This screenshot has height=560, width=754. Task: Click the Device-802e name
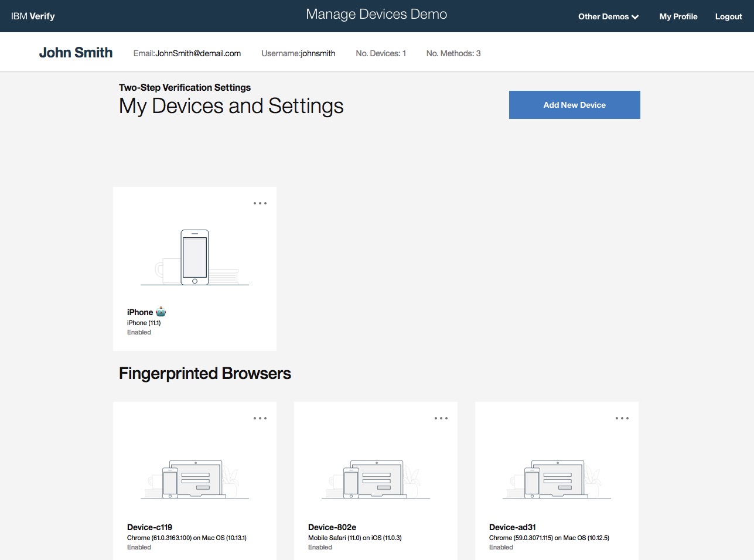coord(332,527)
